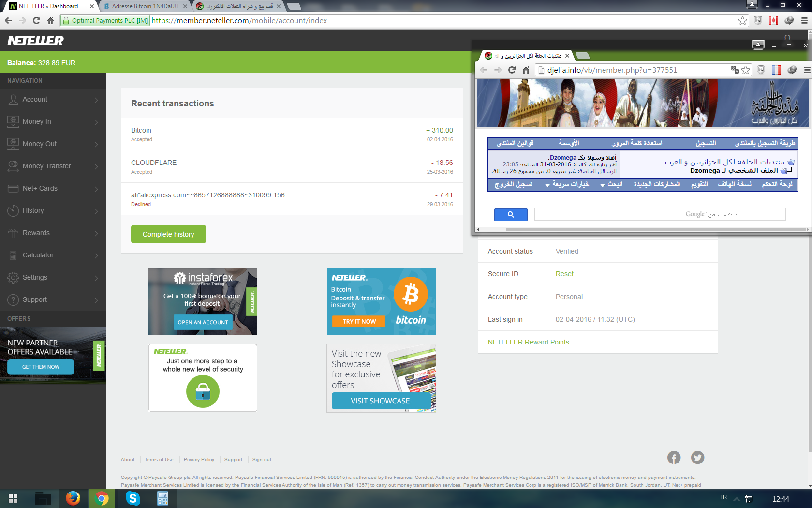Click OPEN AN ACCOUNT on Instaforex banner
The width and height of the screenshot is (812, 508).
click(x=203, y=322)
